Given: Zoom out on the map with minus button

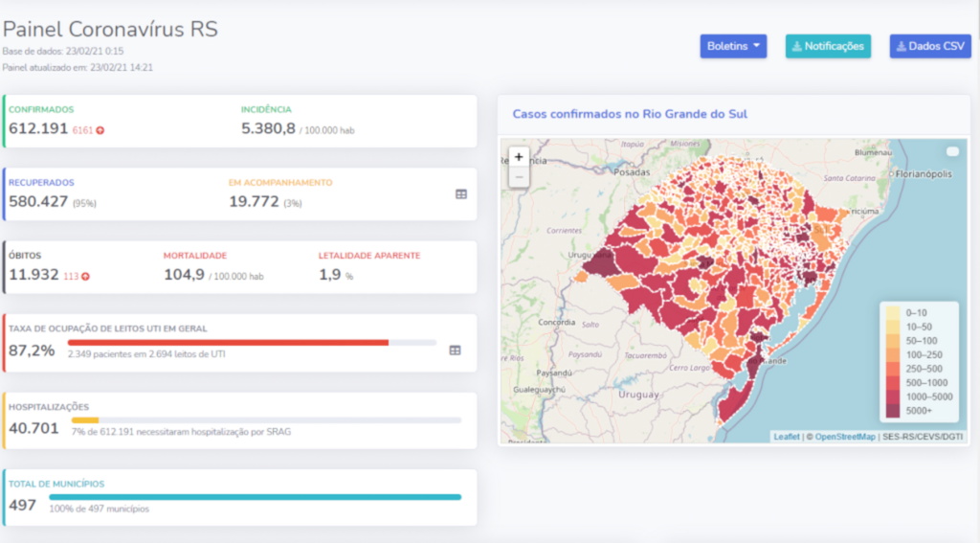Looking at the screenshot, I should (x=519, y=177).
